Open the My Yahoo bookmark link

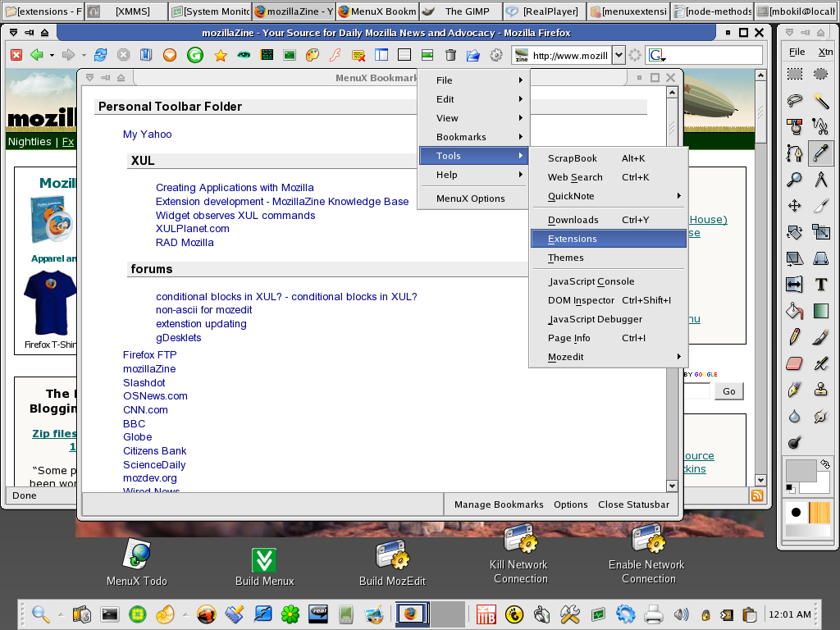click(x=148, y=134)
